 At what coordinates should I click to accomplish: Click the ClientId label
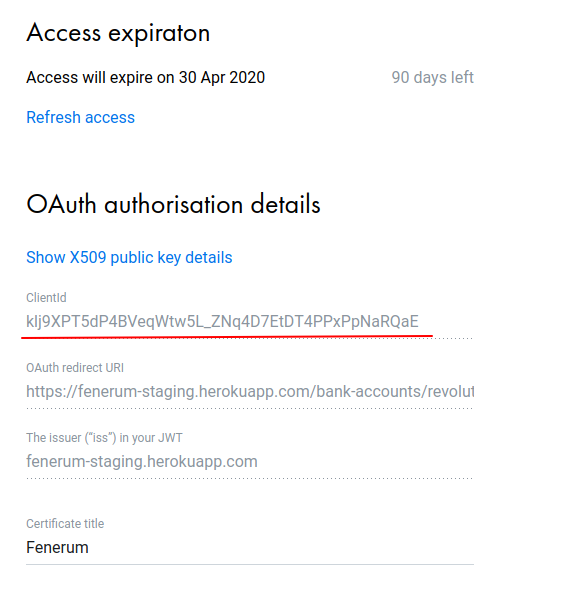coord(46,298)
